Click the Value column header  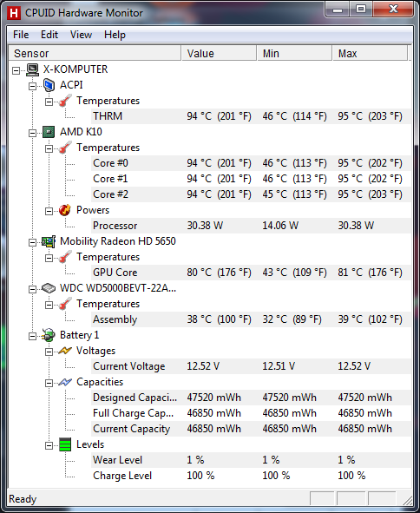[219, 53]
